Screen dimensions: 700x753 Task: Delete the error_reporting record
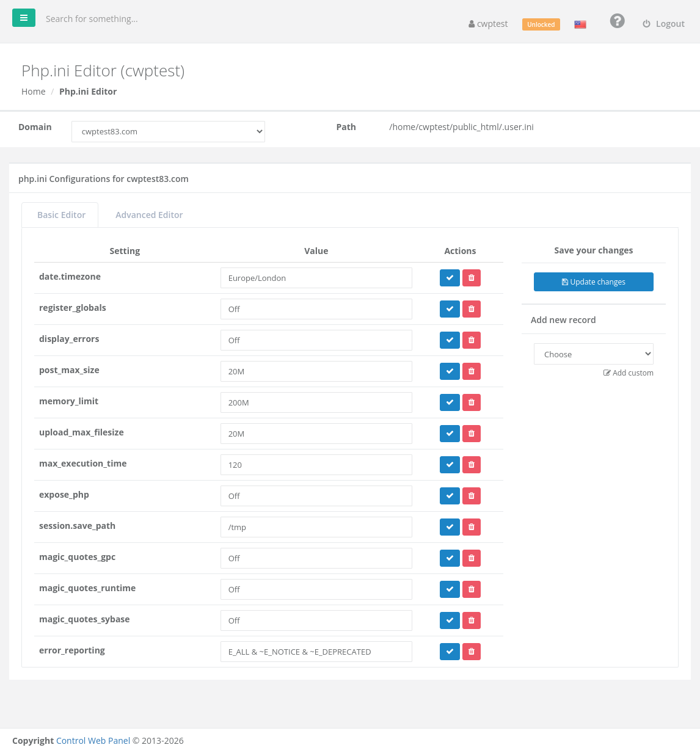pos(472,652)
